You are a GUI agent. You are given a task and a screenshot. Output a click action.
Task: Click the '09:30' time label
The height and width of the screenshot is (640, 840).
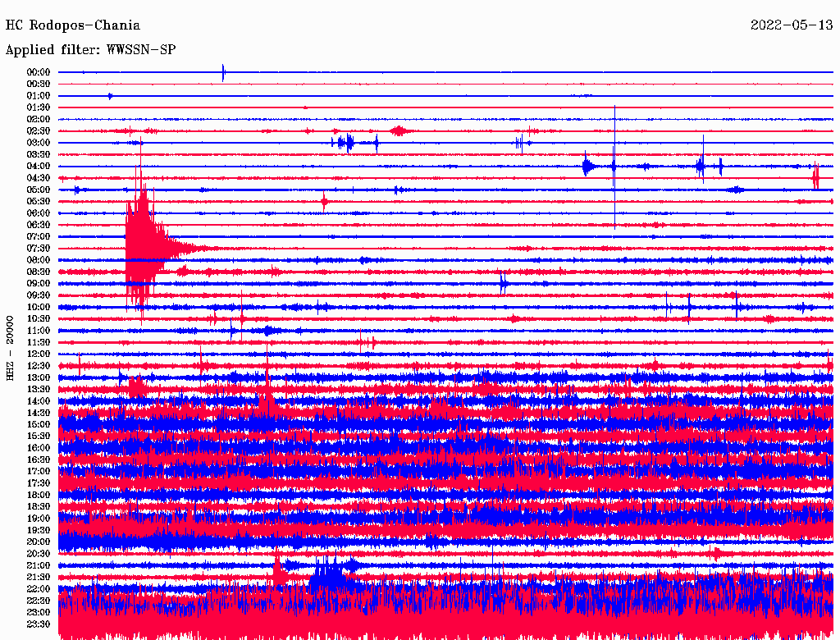tap(39, 295)
